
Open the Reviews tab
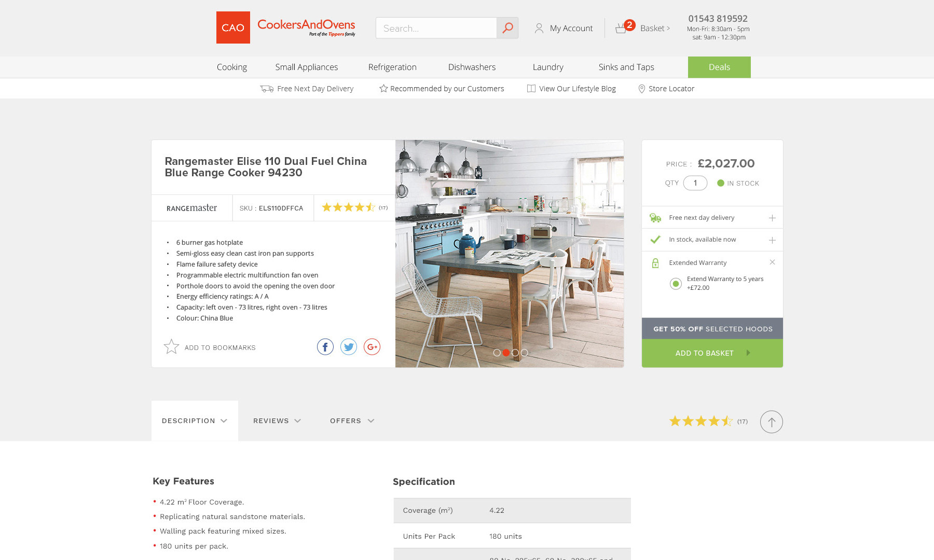point(277,421)
